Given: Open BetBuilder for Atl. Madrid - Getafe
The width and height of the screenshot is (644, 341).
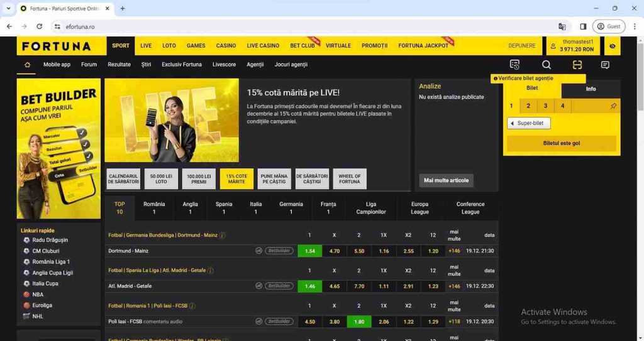Looking at the screenshot, I should tap(279, 286).
